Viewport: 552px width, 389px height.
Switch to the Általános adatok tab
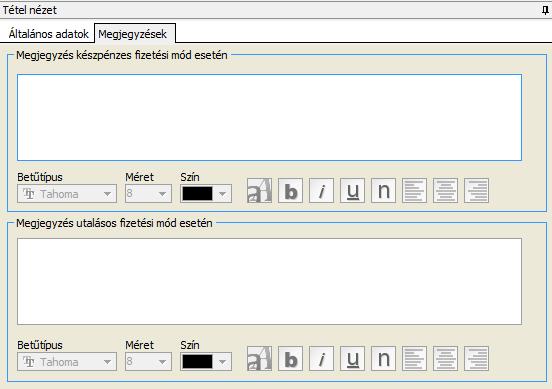[49, 34]
